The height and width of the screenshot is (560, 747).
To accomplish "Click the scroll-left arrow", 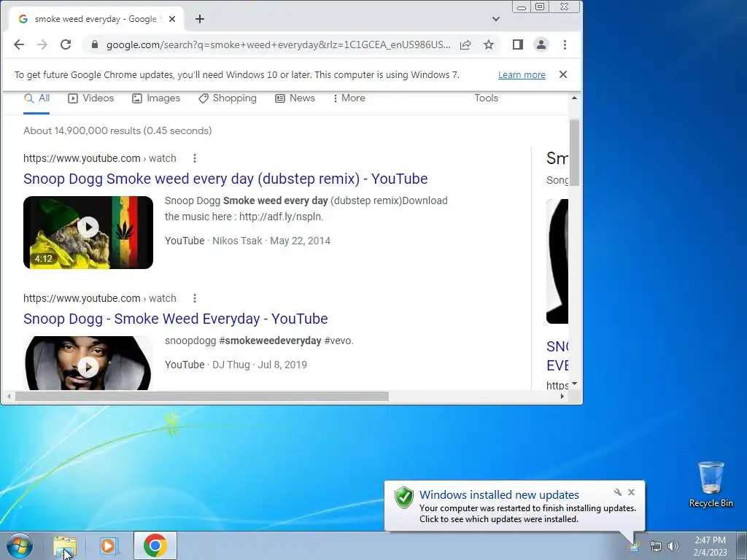I will tap(9, 396).
